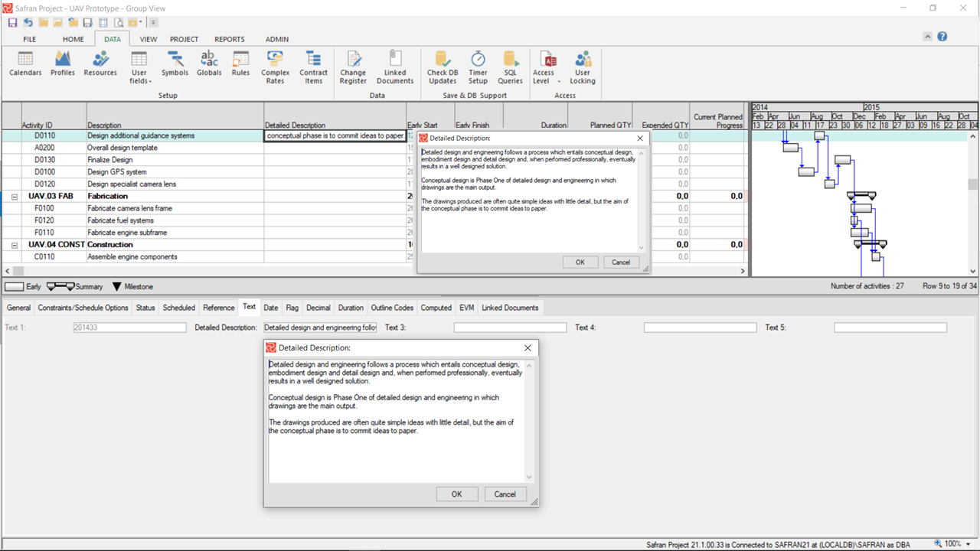Click OK in small dialog over the grid
980x551 pixels.
[580, 262]
